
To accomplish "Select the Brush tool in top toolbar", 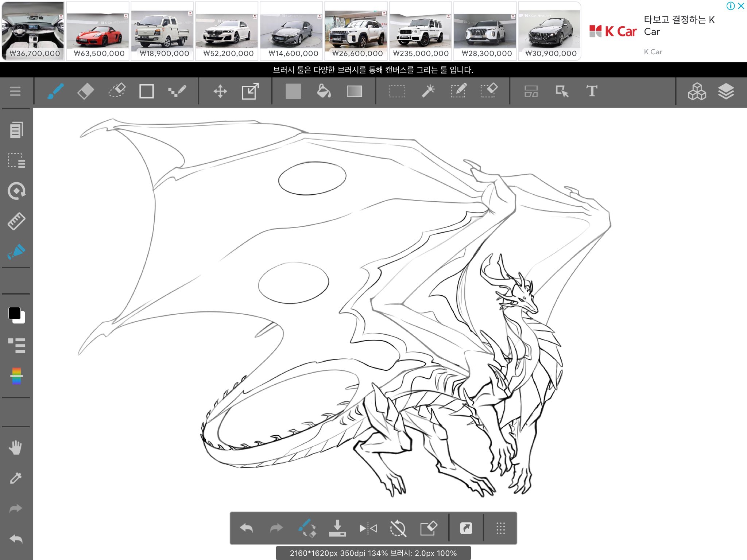I will pyautogui.click(x=55, y=91).
